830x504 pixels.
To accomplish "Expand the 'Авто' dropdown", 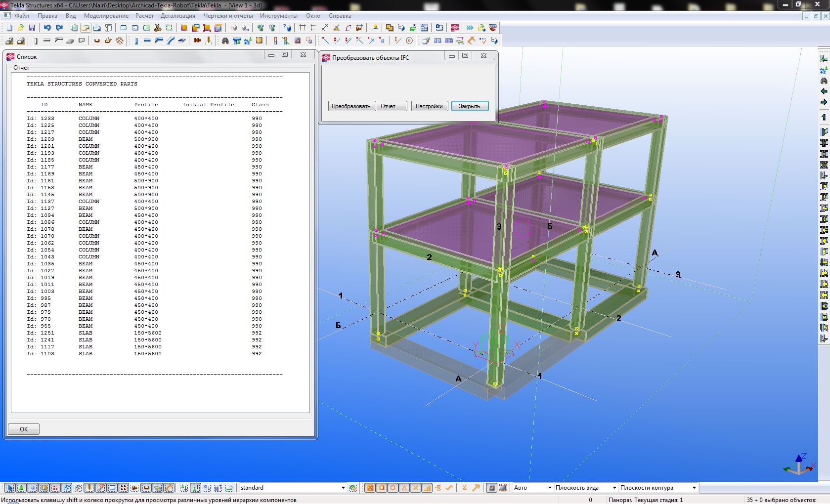I will [x=549, y=488].
